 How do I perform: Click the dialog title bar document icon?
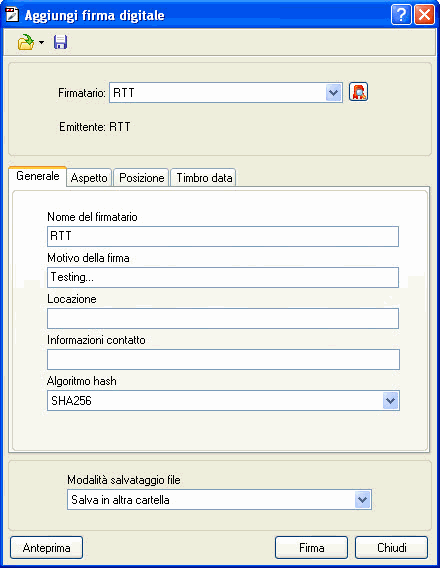click(12, 15)
